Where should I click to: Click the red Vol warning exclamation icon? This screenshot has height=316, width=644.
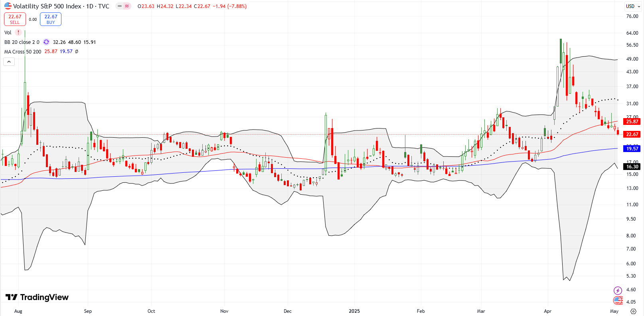[18, 32]
